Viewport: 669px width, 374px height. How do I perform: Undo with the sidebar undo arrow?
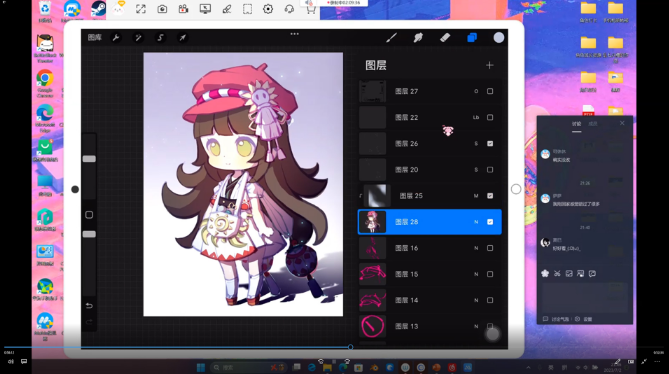point(89,306)
